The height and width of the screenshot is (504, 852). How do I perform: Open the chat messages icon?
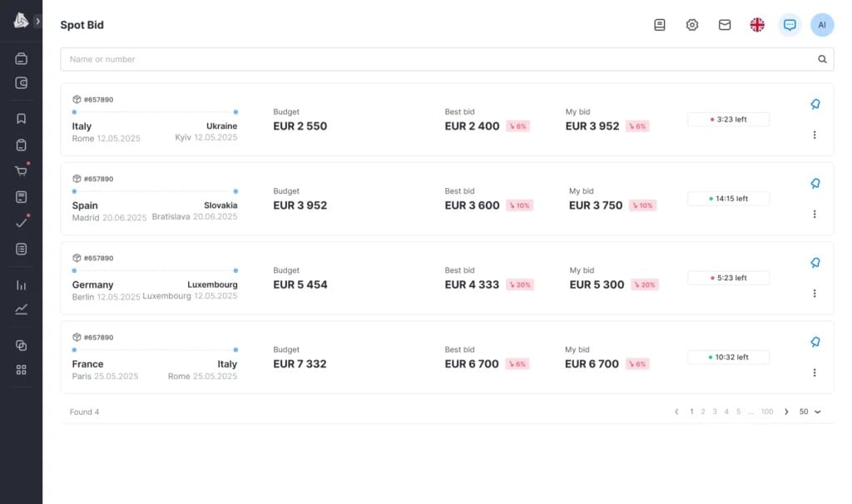click(x=790, y=25)
